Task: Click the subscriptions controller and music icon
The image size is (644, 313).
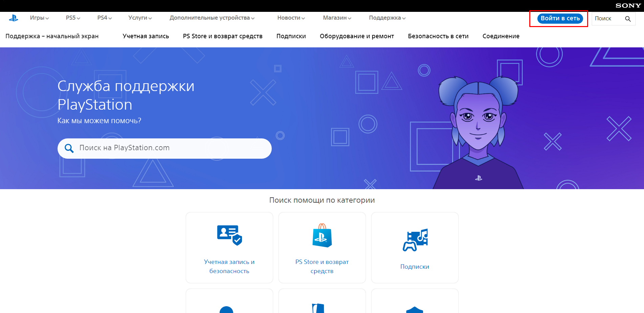Action: point(415,240)
